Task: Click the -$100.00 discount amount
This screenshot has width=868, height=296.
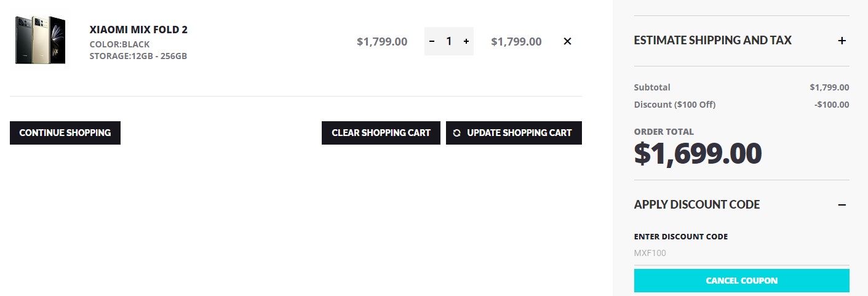Action: pyautogui.click(x=832, y=105)
